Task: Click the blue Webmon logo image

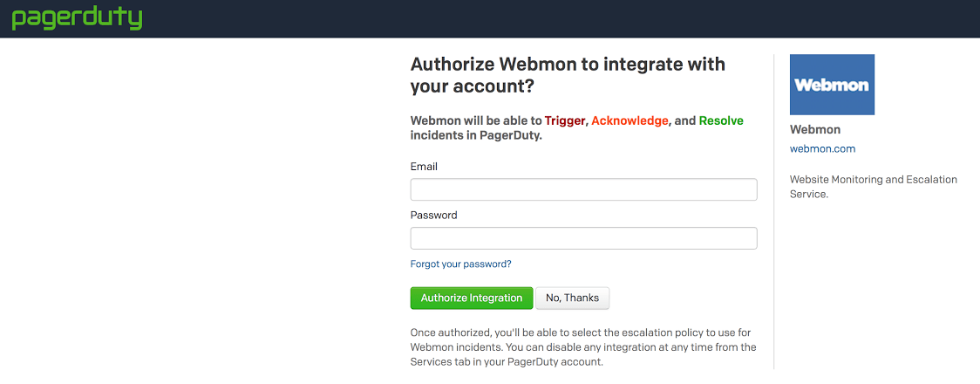Action: [x=832, y=85]
